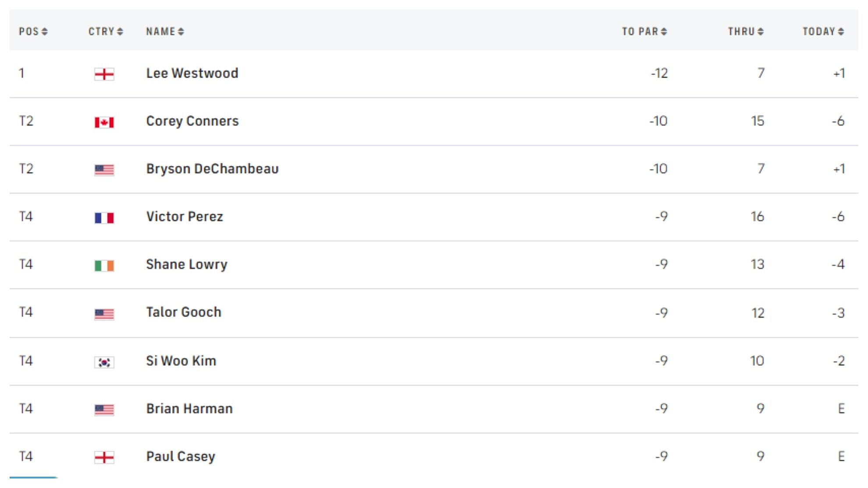Select Talor Gooch player name
The height and width of the screenshot is (488, 868).
(184, 312)
